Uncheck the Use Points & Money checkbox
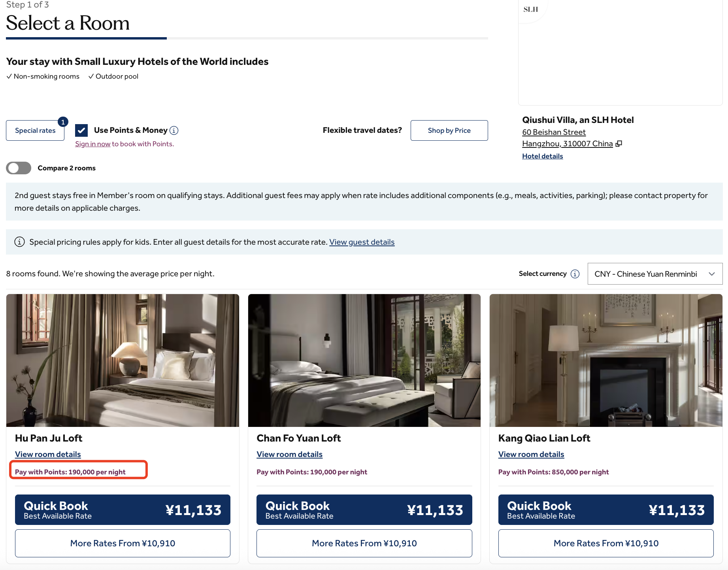This screenshot has height=570, width=728. [x=81, y=130]
